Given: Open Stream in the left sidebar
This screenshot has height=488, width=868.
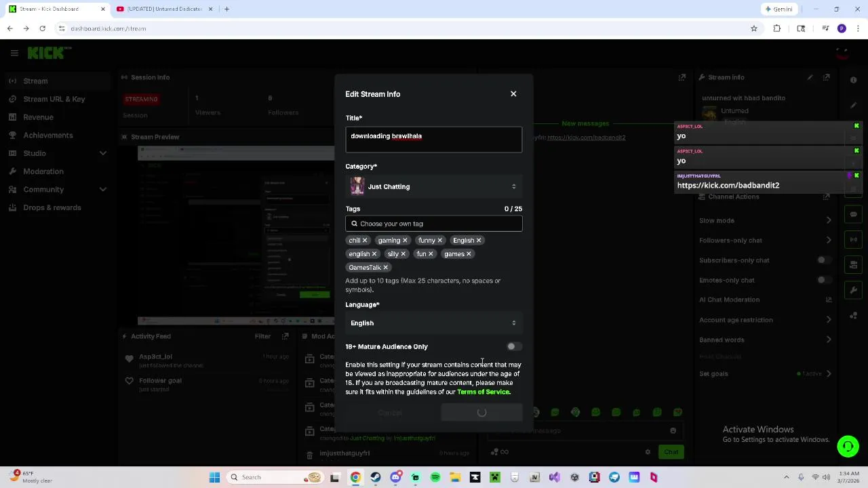Looking at the screenshot, I should 58,81.
